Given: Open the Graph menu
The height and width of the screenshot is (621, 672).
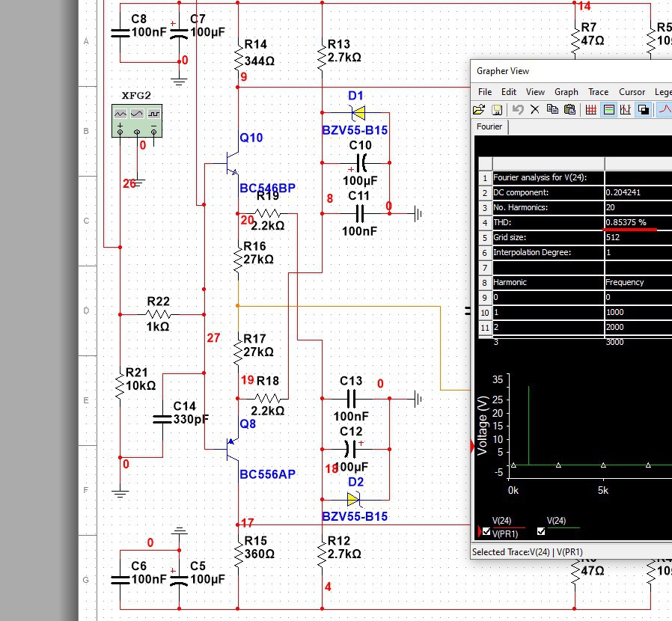Looking at the screenshot, I should (566, 91).
